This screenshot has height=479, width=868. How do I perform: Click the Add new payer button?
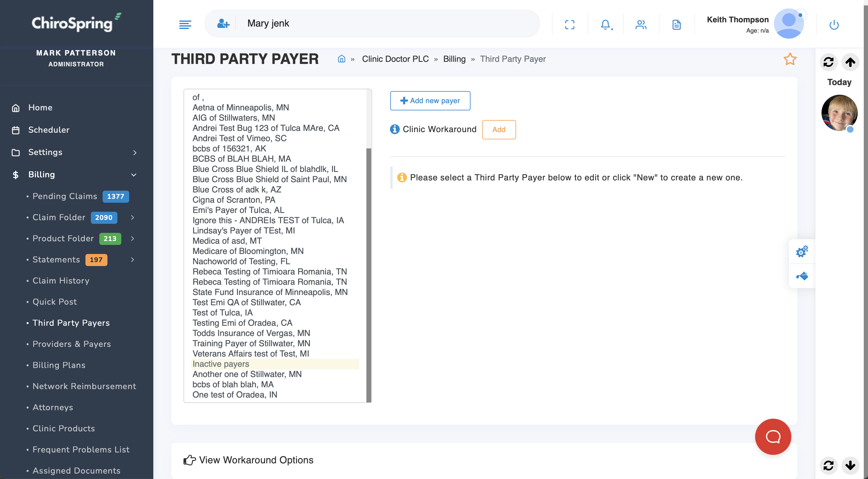pyautogui.click(x=430, y=101)
